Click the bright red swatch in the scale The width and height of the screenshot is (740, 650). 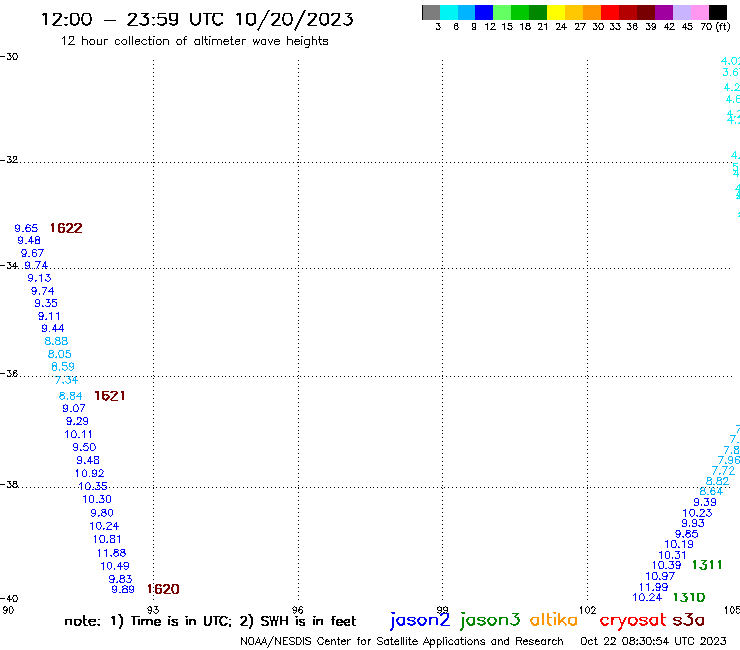coord(610,12)
